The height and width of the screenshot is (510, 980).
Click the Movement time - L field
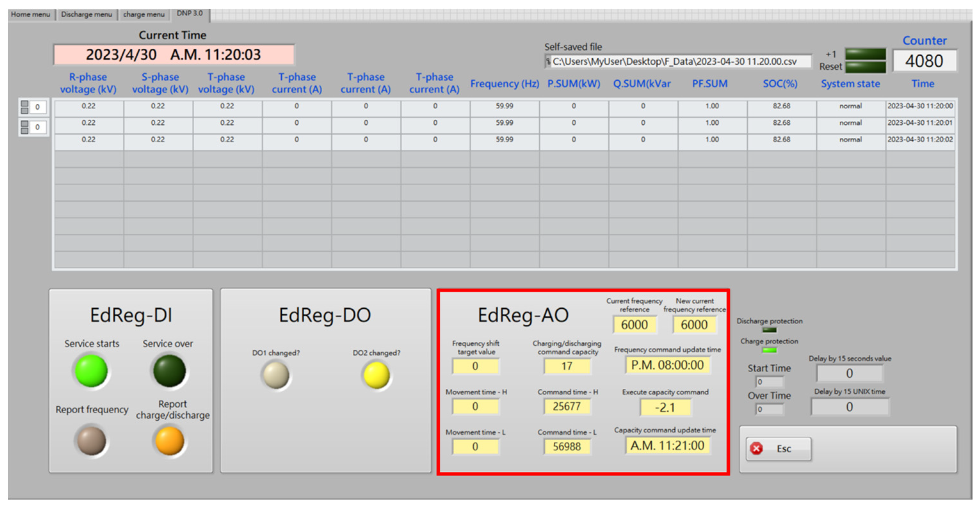(475, 447)
